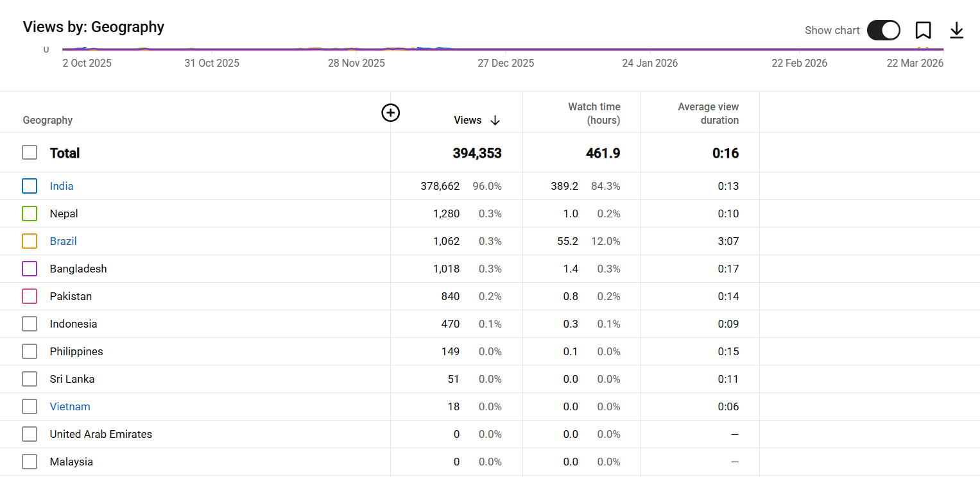Open the India geography link
The width and height of the screenshot is (980, 477).
point(62,186)
